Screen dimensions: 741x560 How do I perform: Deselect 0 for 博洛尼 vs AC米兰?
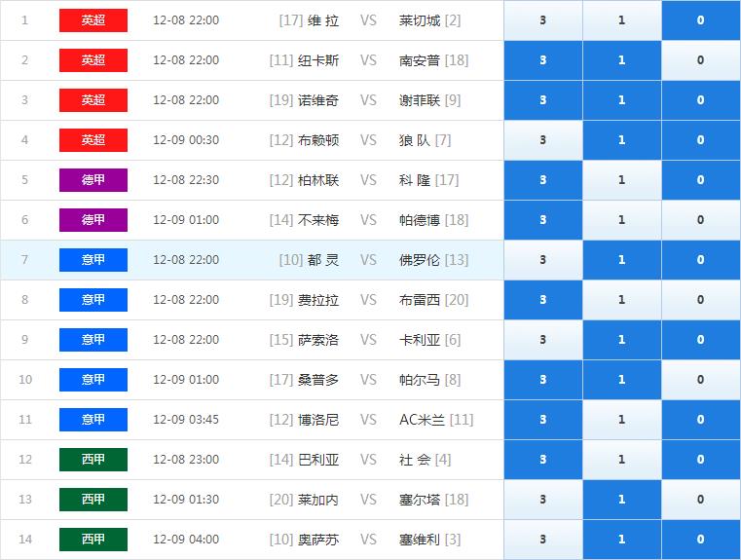coord(701,420)
